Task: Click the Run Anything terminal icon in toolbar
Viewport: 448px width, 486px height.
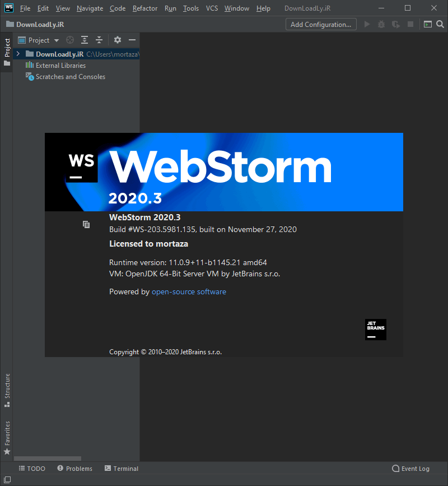Action: 428,24
